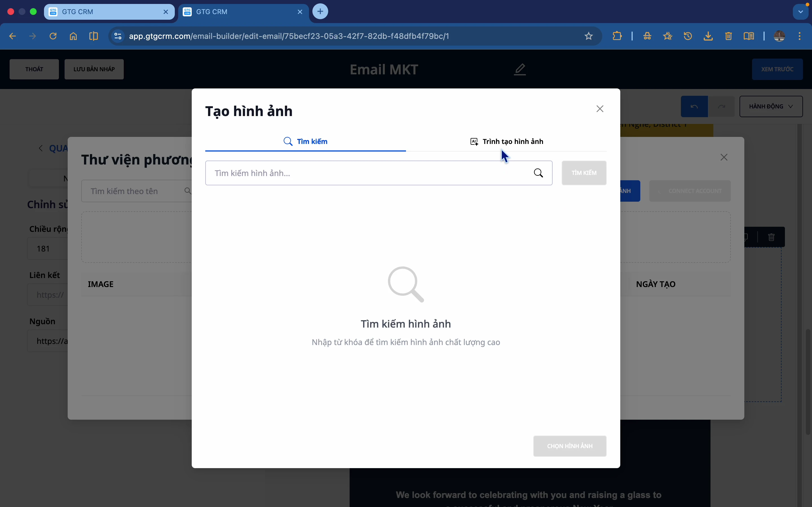The image size is (812, 507).
Task: Bookmark page with star icon in address bar
Action: click(588, 36)
